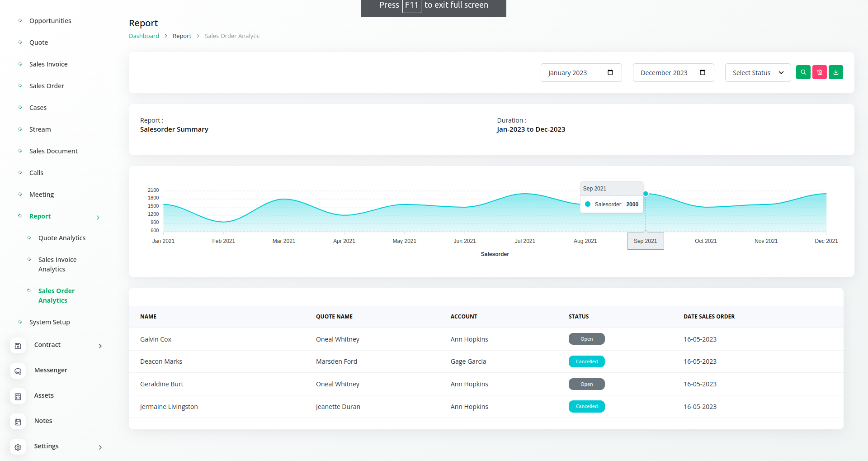868x461 pixels.
Task: Click the Sep 2021 chart data point
Action: tap(646, 194)
